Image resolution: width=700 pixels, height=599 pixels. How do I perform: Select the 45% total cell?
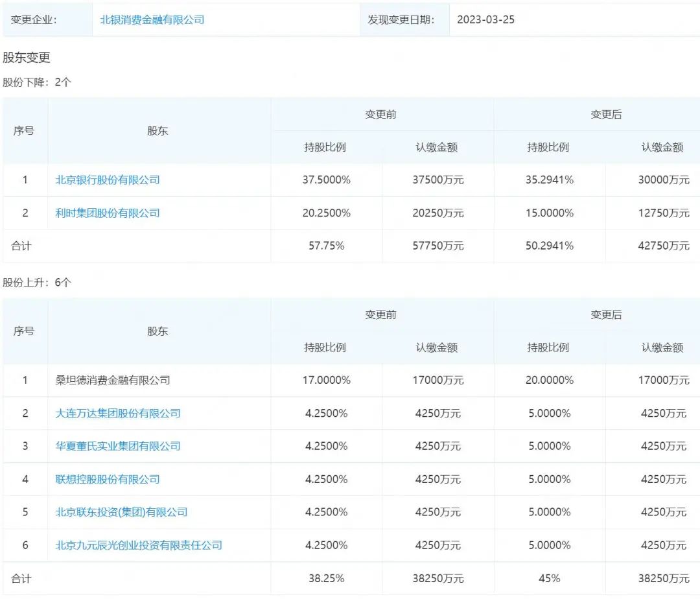click(550, 578)
